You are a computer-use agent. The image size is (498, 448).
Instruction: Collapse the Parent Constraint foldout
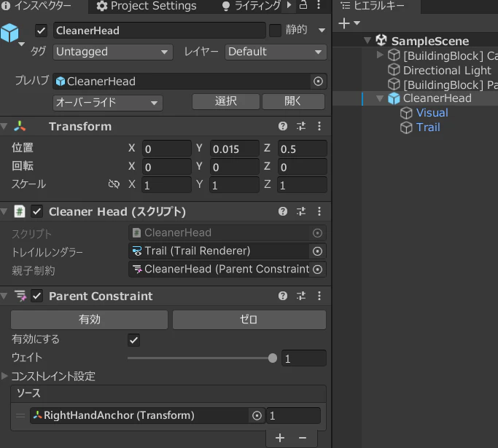tap(4, 296)
